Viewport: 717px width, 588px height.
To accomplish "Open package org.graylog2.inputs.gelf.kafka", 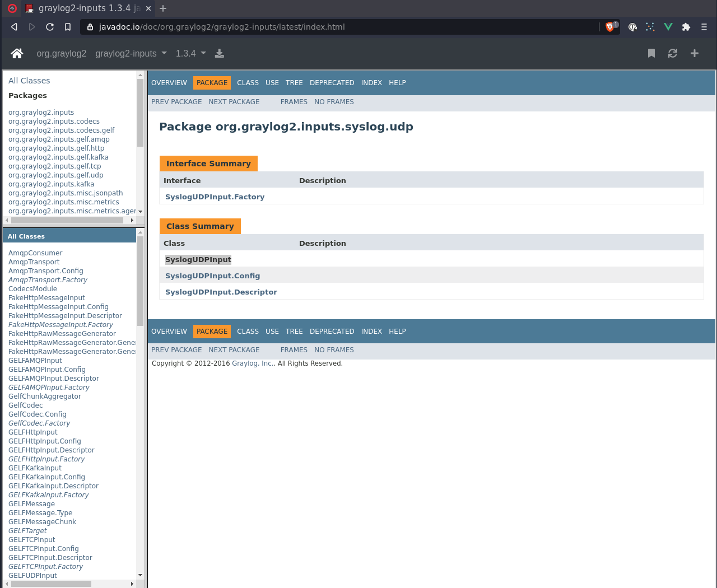I will [58, 157].
